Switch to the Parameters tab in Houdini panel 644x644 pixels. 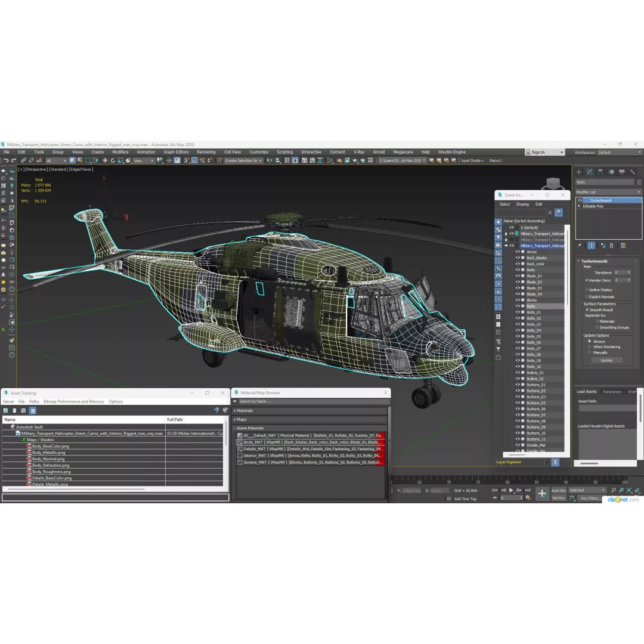(612, 391)
